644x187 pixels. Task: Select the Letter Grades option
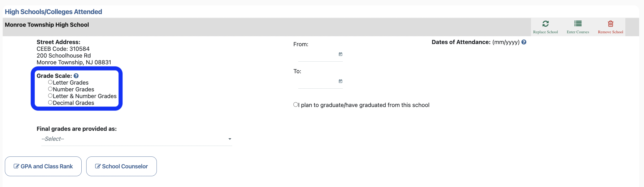50,82
